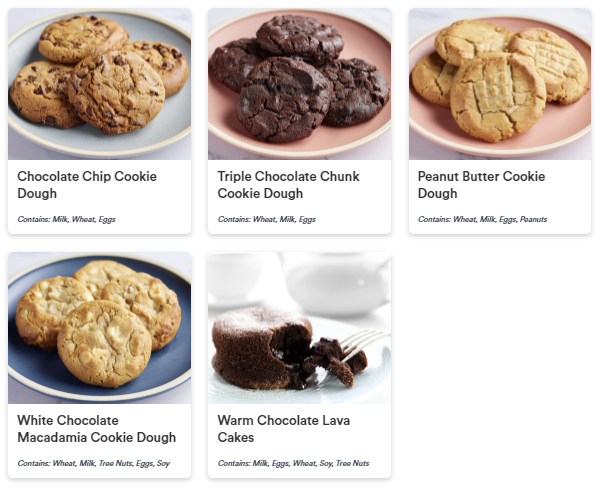Open the Chocolate Chip Cookie Dough photo
Image resolution: width=600 pixels, height=491 pixels.
tap(99, 84)
